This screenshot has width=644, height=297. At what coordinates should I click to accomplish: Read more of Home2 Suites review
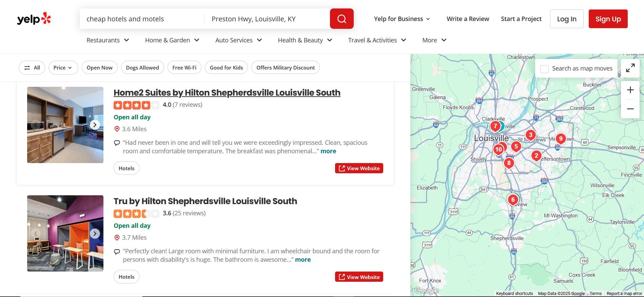(328, 151)
